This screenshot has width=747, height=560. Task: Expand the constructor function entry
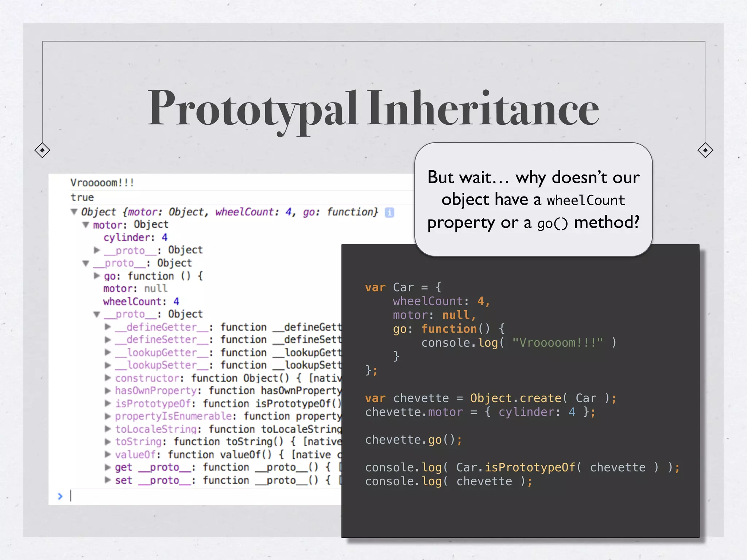coord(108,378)
